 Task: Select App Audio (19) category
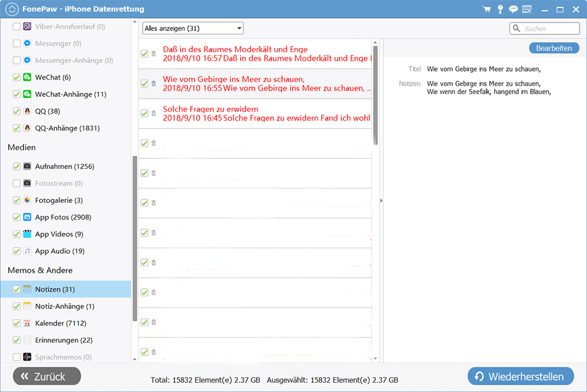click(x=66, y=251)
